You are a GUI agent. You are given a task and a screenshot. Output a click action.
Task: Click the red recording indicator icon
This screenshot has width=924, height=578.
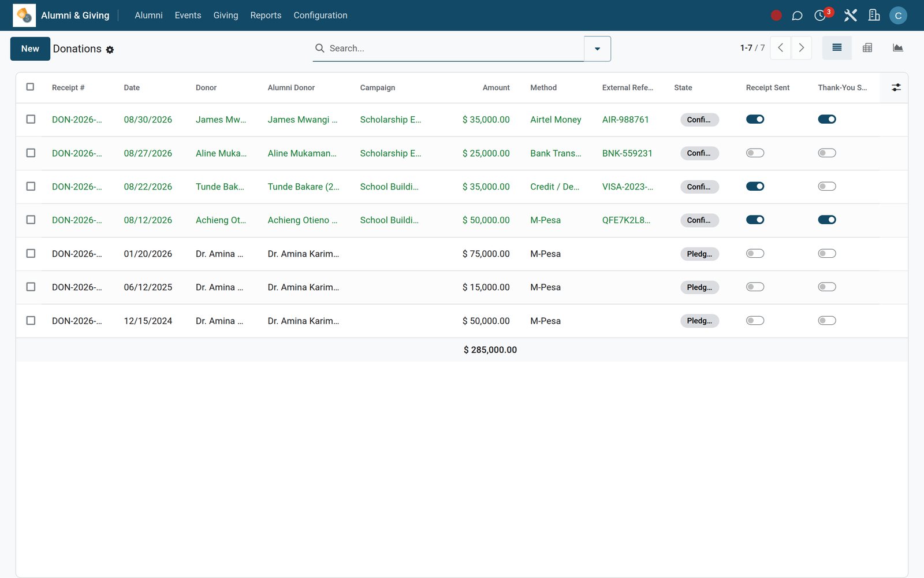(x=776, y=16)
